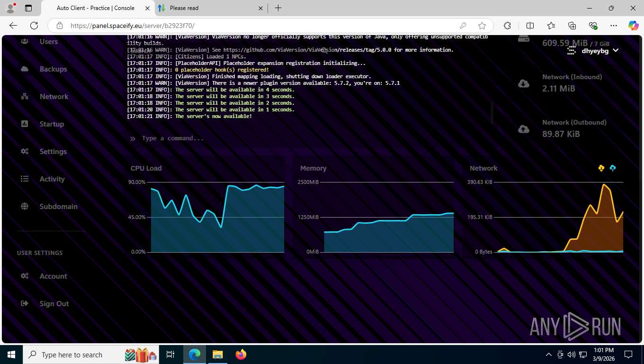Click the yellow upload cloud legend icon
The width and height of the screenshot is (644, 364).
(x=601, y=168)
